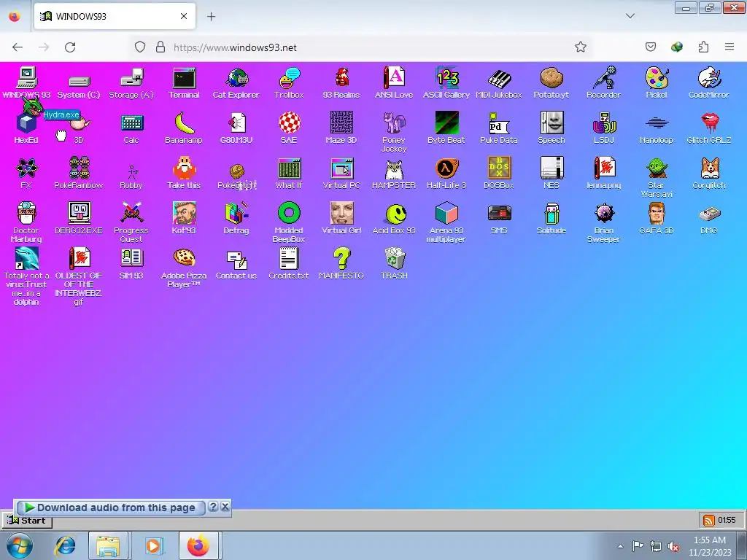747x560 pixels.
Task: Launch MIDI Jukebox piano icon
Action: (499, 78)
